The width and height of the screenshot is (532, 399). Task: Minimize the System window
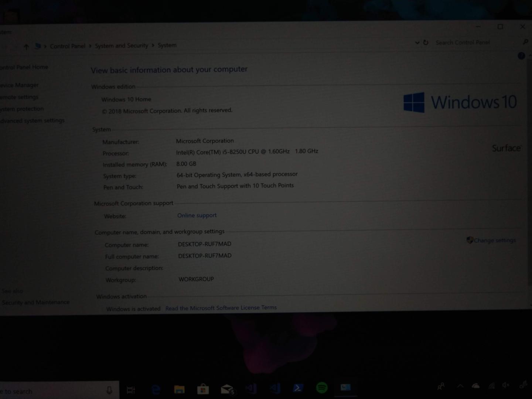tap(478, 27)
